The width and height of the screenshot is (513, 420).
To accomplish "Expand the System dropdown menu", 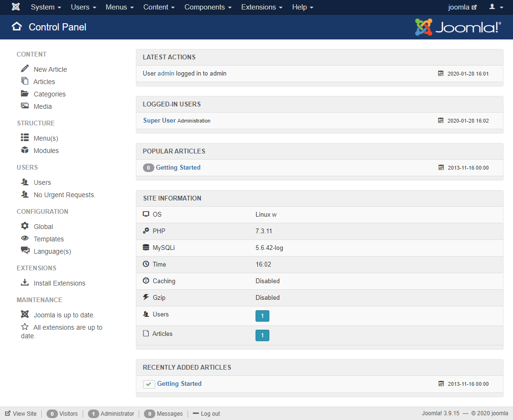I will (46, 7).
